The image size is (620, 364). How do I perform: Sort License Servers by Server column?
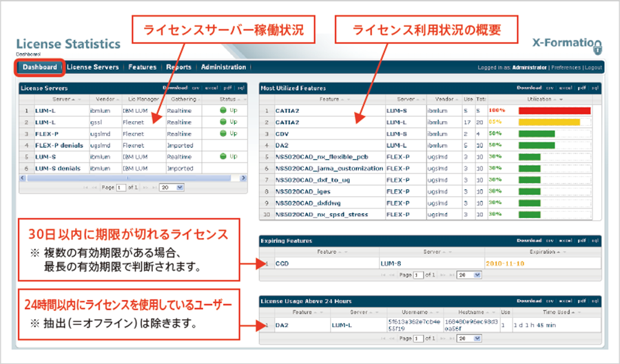tap(61, 99)
